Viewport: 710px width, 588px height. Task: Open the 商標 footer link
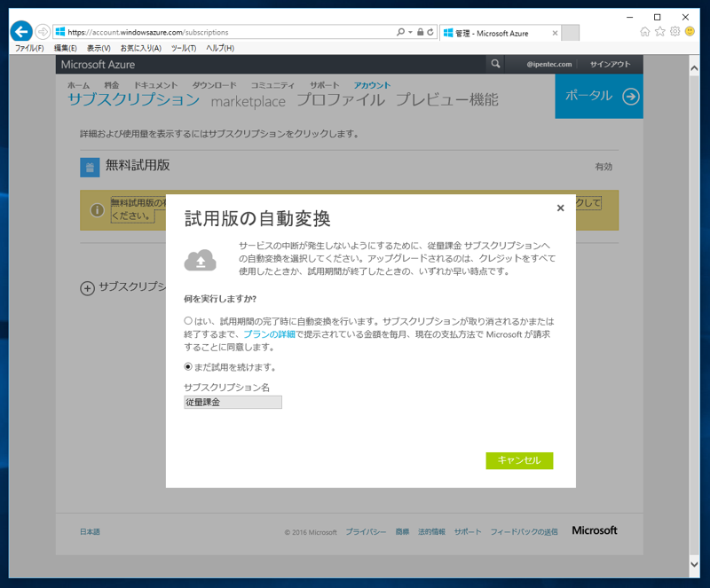pos(402,531)
